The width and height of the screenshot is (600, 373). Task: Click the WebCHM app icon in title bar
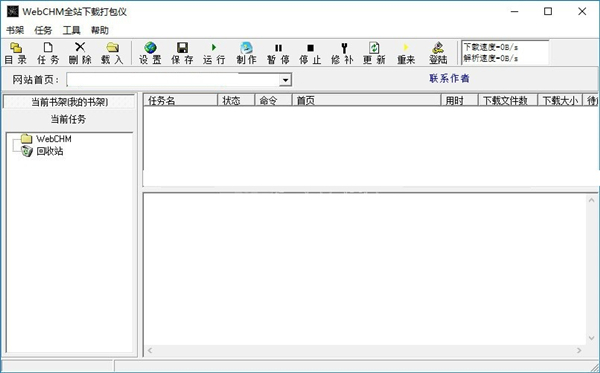coord(13,11)
